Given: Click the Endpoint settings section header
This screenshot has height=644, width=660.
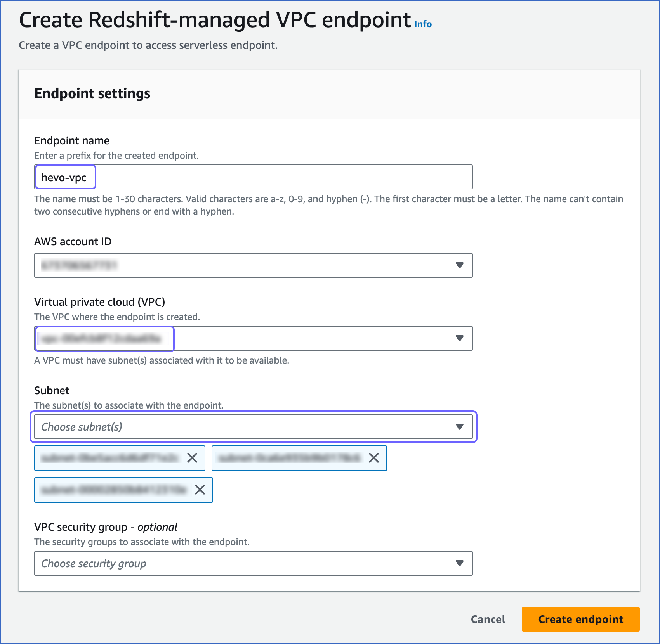Looking at the screenshot, I should click(x=92, y=93).
